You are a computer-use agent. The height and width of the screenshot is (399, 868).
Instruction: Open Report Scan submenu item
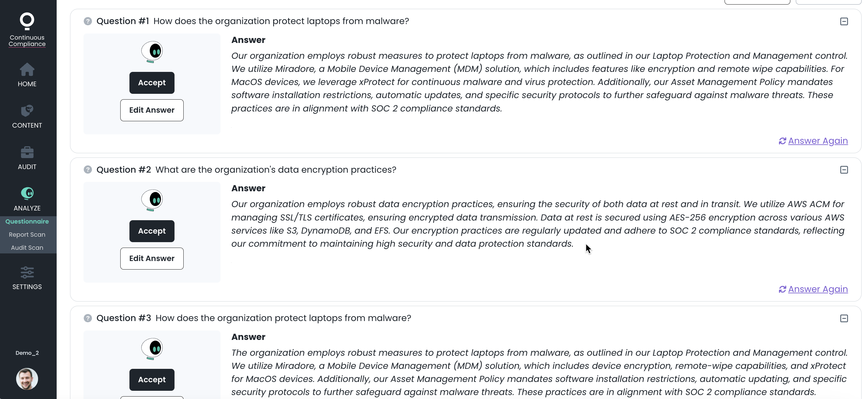[x=27, y=235]
